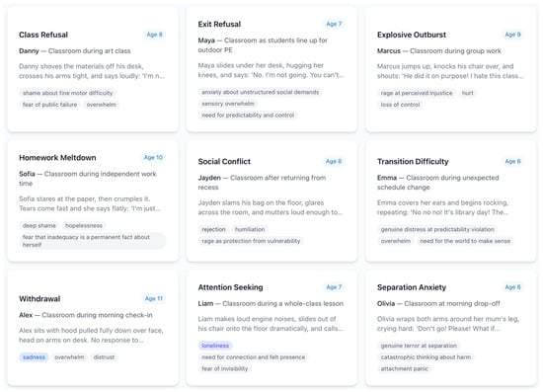Screen dimensions: 543x392
Task: Click the highlighted sadness tag
Action: [x=34, y=357]
